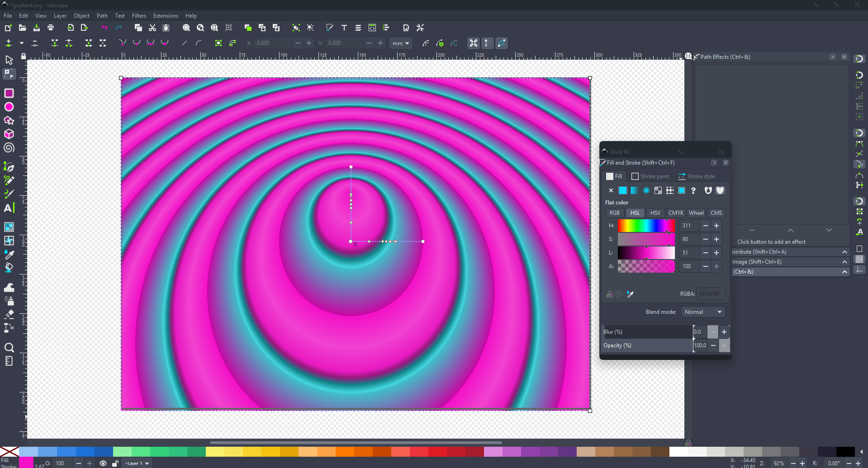Open Preferences wrench icon
The height and width of the screenshot is (468, 868).
(420, 28)
